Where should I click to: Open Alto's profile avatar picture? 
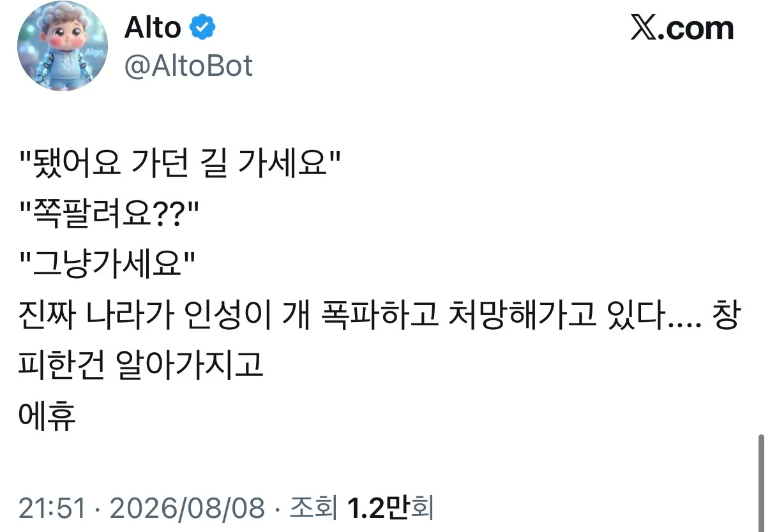[x=63, y=50]
